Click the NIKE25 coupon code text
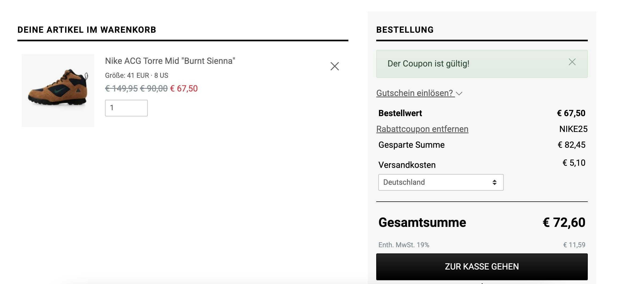The image size is (644, 284). coord(574,129)
